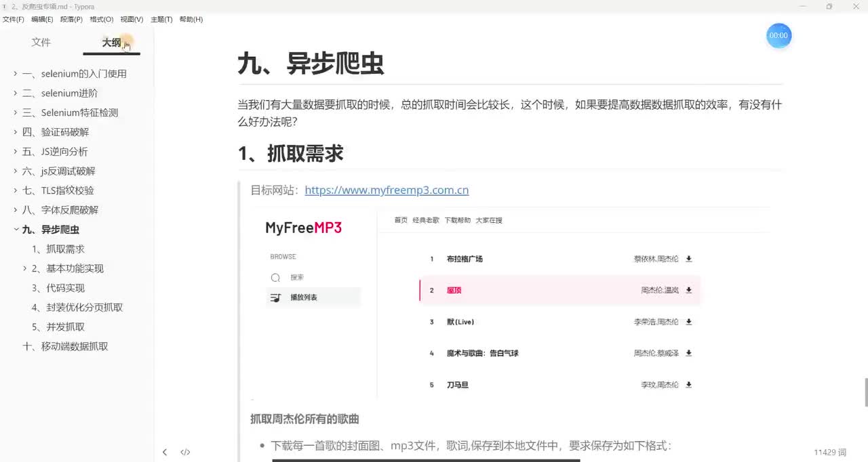868x462 pixels.
Task: Open the myfreemp3.com.cn hyperlink
Action: pyautogui.click(x=387, y=190)
